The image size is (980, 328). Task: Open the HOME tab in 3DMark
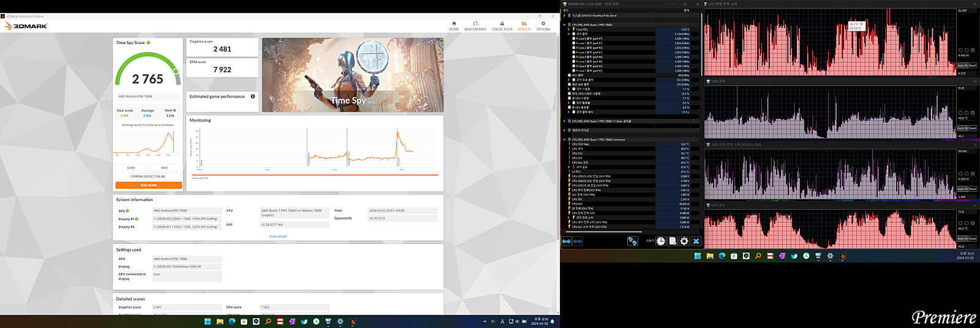[x=454, y=26]
